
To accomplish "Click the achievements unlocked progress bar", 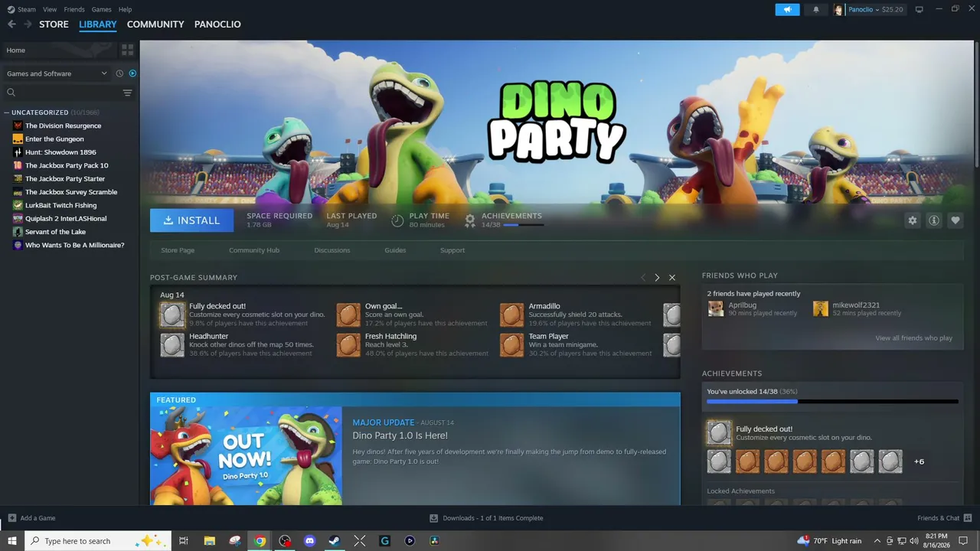I will (x=832, y=401).
